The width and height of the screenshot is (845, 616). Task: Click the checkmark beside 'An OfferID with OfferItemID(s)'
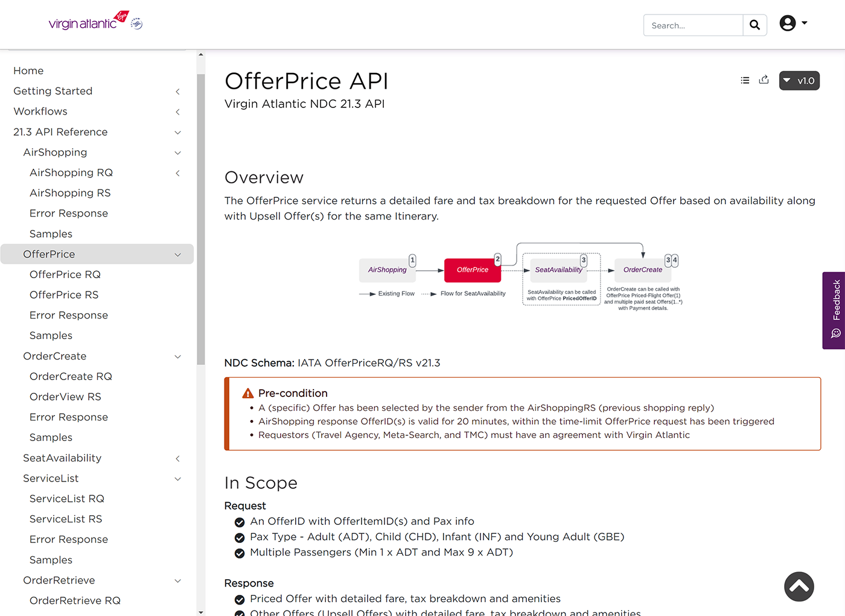240,522
